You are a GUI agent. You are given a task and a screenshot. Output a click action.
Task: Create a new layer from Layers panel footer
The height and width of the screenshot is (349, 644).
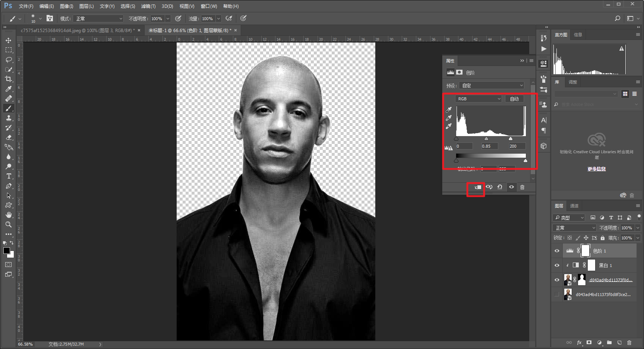pyautogui.click(x=619, y=343)
